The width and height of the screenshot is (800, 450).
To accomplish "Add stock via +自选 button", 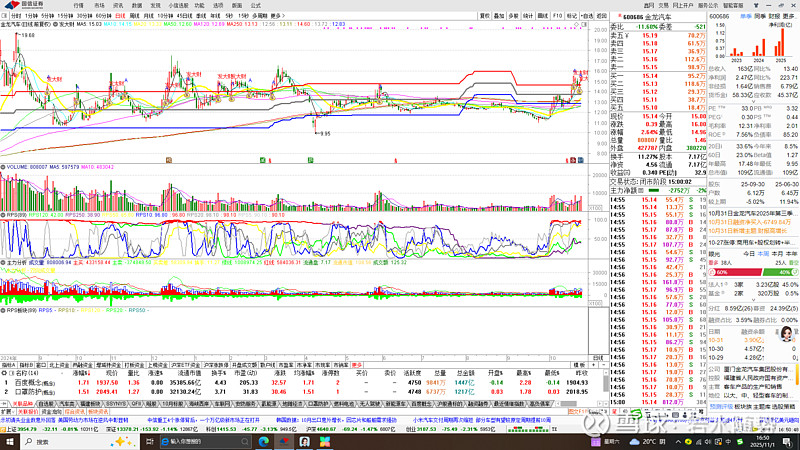I will click(587, 16).
